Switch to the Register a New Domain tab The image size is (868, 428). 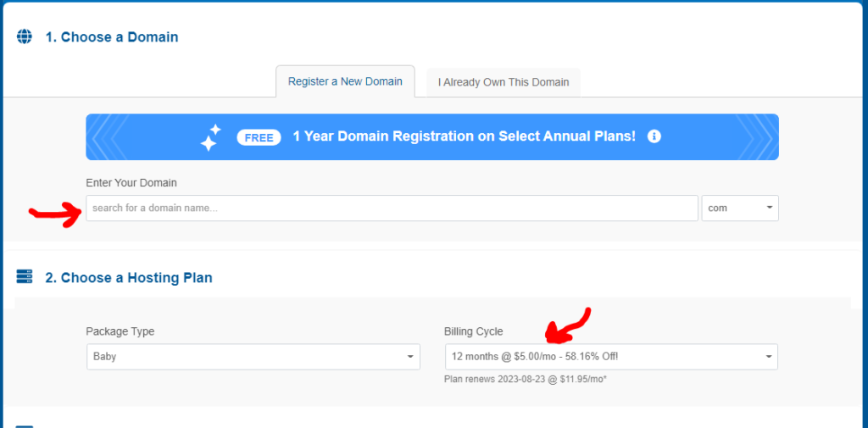(x=345, y=81)
